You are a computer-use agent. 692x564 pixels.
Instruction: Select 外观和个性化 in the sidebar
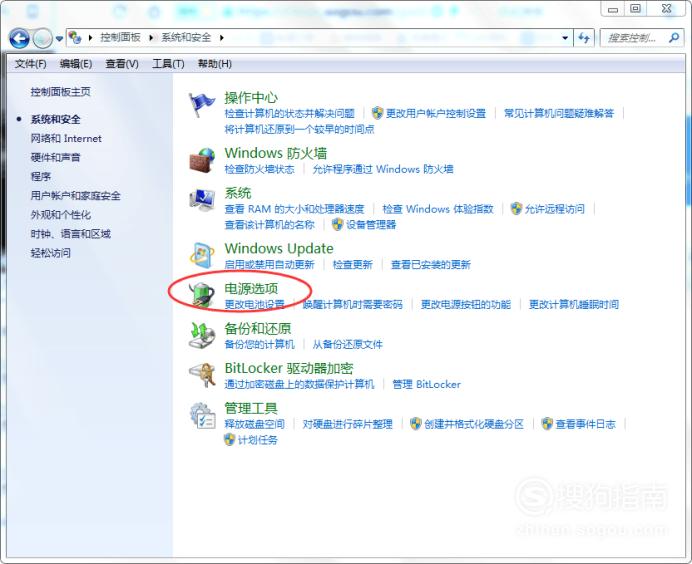click(x=61, y=215)
